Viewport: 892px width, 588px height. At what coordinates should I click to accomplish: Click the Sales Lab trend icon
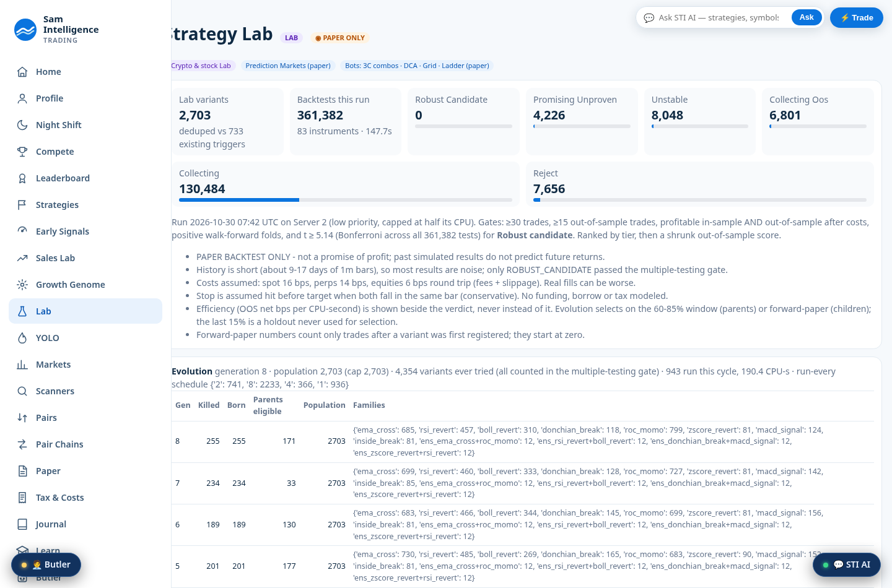(x=22, y=258)
